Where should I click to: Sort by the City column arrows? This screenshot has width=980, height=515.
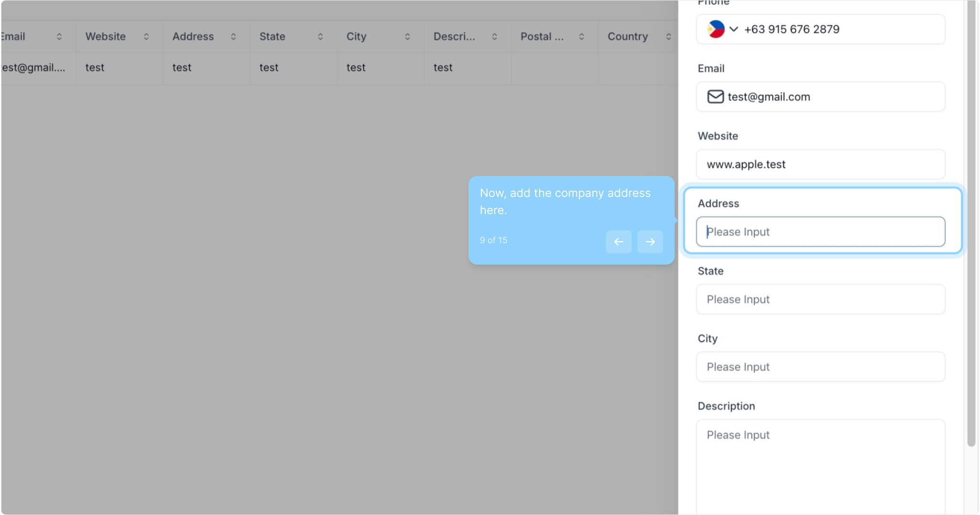click(x=407, y=37)
